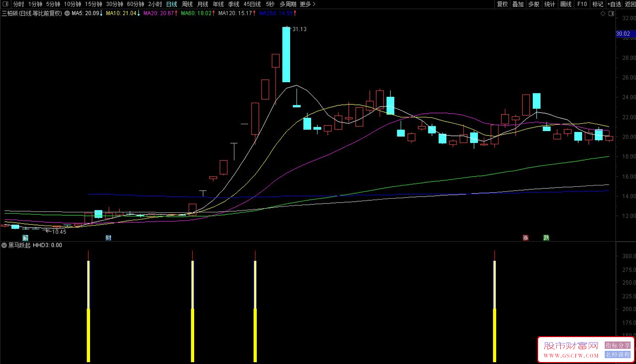Screen dimensions: 636x364
Task: Click the 跌 event marker
Action: (546, 238)
